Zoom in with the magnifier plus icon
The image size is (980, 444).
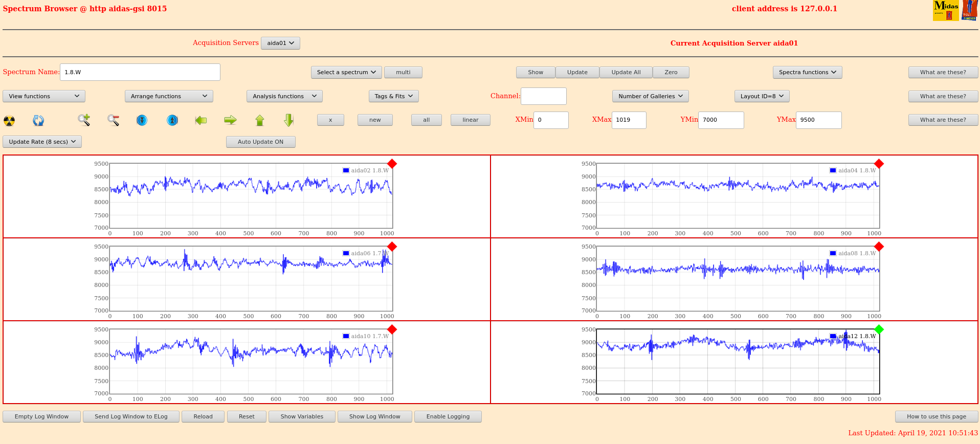[84, 120]
